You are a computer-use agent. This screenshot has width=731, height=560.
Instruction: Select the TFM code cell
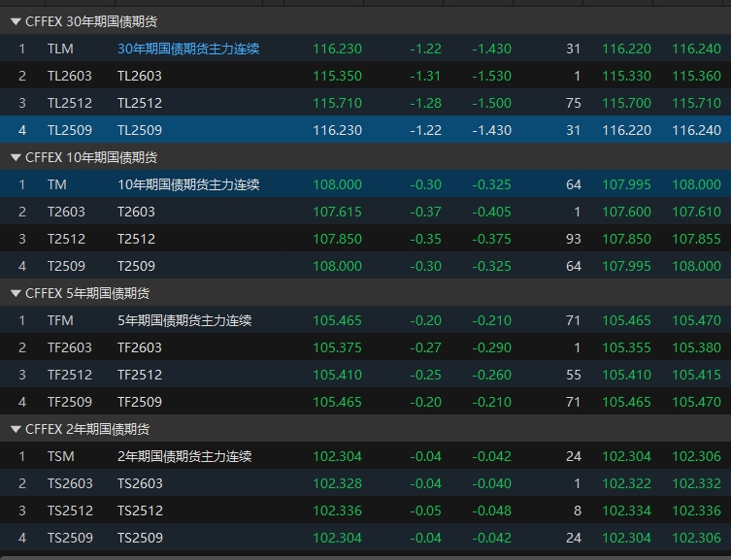tap(60, 320)
